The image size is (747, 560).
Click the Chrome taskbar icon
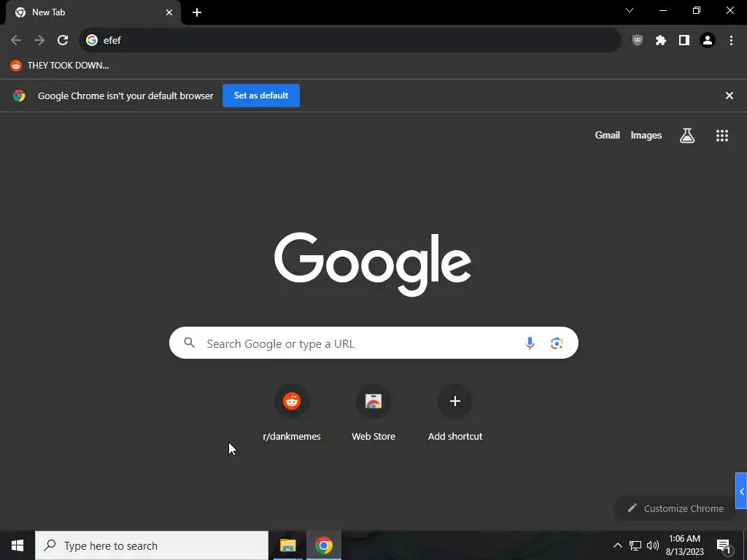(323, 545)
